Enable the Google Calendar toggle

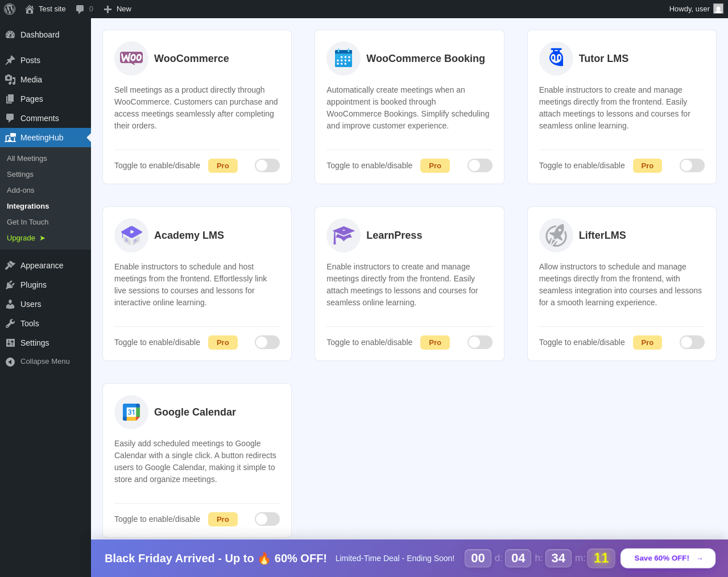[267, 519]
